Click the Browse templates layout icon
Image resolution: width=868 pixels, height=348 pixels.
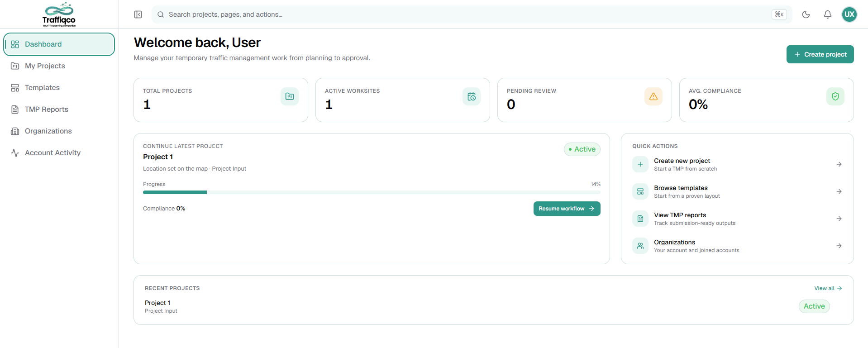point(640,191)
